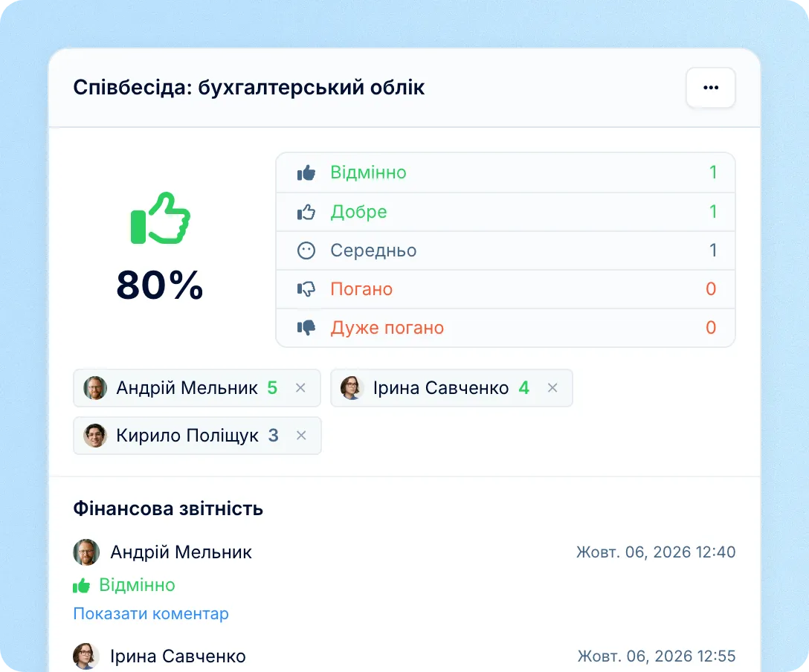
Task: Expand Показати коментар link
Action: (x=151, y=614)
